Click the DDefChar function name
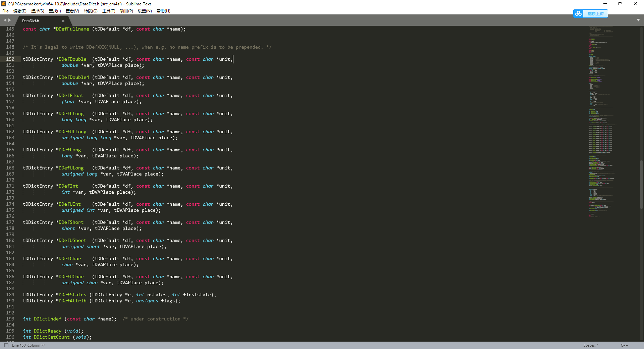The height and width of the screenshot is (349, 644). tap(70, 259)
